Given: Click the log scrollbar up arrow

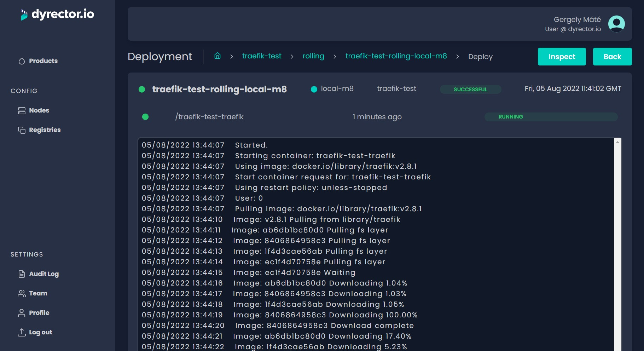Looking at the screenshot, I should pyautogui.click(x=617, y=142).
